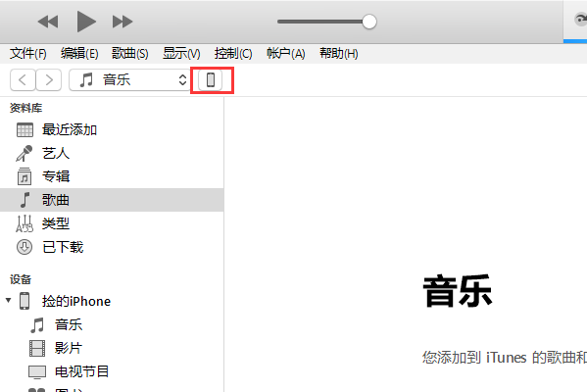
Task: Open 电视节目 under the iPhone device
Action: [x=113, y=371]
